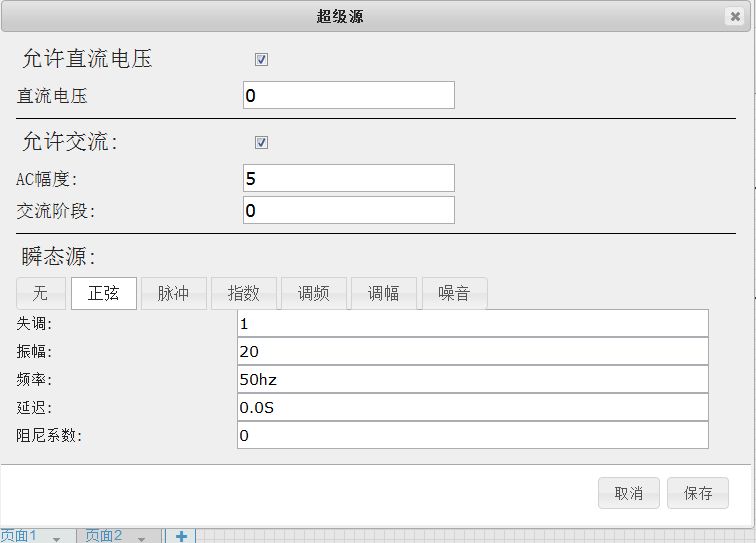Open the 调频 tab
This screenshot has height=543, width=756.
coord(314,293)
